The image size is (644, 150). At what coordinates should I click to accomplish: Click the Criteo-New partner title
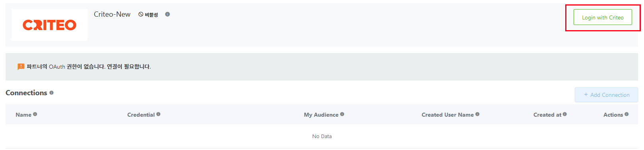coord(112,14)
